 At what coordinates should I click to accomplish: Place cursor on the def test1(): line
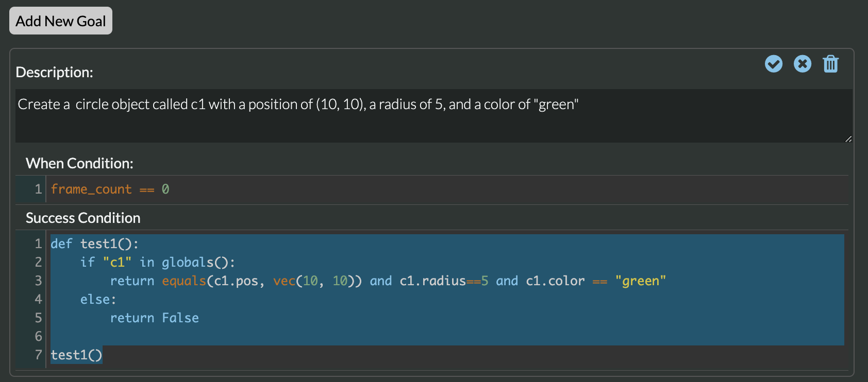(x=94, y=244)
